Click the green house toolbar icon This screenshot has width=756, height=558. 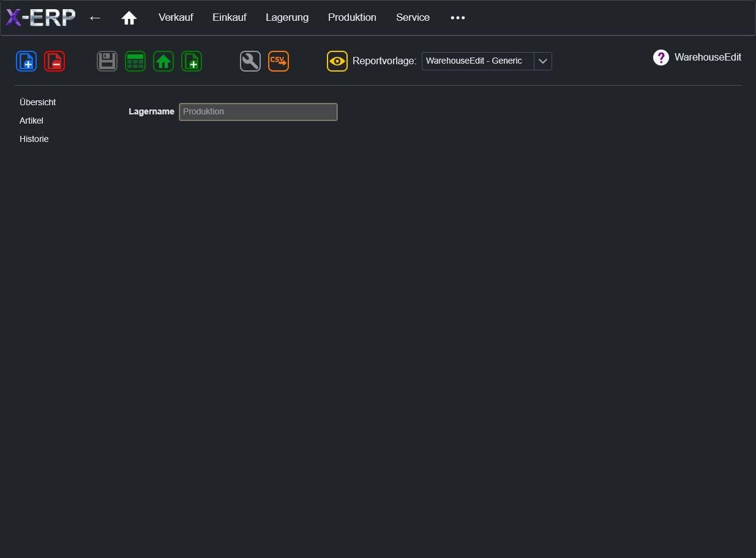click(163, 61)
